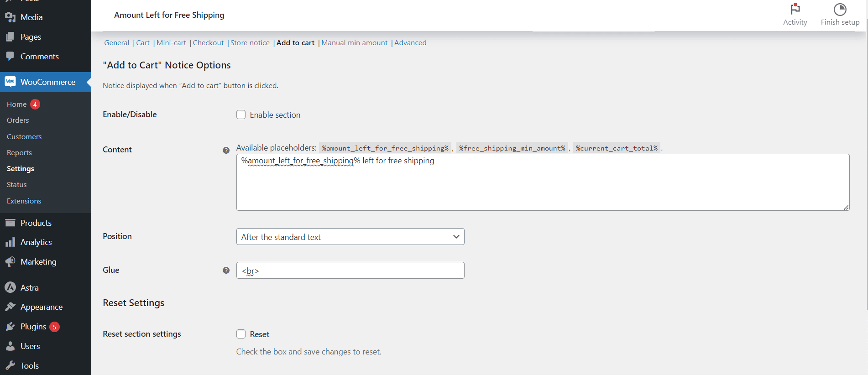Open WooCommerce Reports page

point(19,153)
